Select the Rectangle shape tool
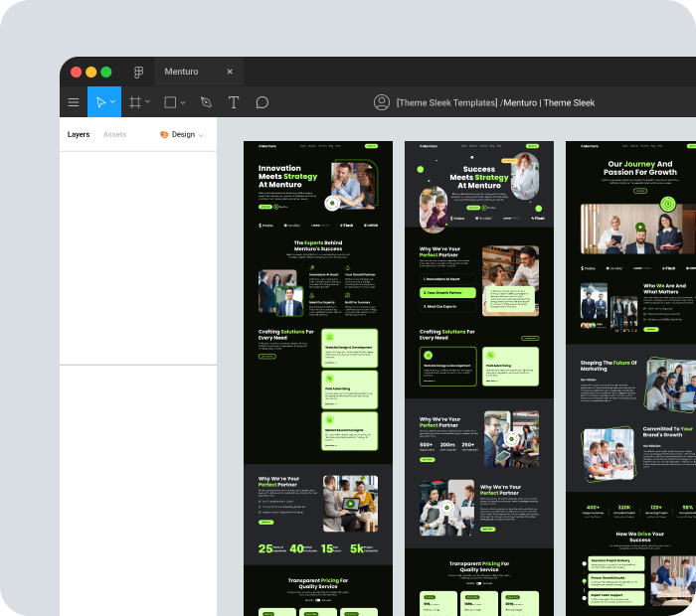Image resolution: width=696 pixels, height=616 pixels. pos(170,102)
